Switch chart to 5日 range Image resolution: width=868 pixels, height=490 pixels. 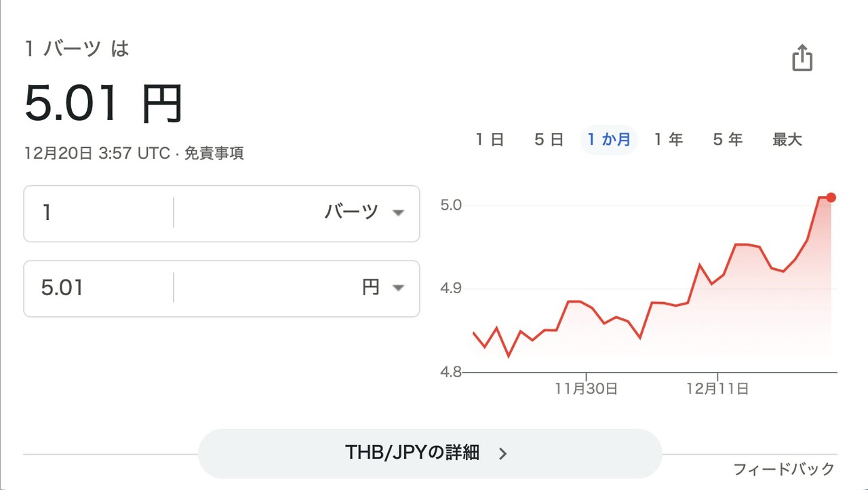click(x=549, y=140)
